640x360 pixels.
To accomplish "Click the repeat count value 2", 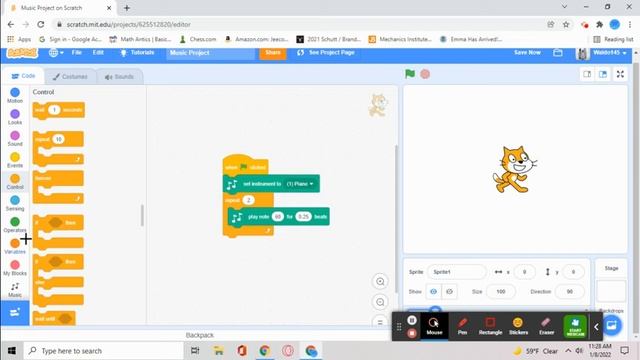I will point(249,200).
